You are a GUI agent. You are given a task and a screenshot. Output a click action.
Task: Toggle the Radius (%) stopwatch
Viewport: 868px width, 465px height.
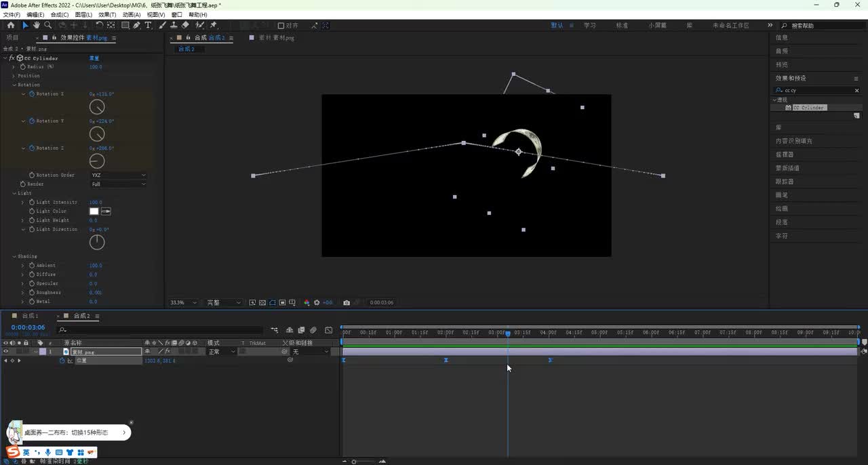coord(22,66)
